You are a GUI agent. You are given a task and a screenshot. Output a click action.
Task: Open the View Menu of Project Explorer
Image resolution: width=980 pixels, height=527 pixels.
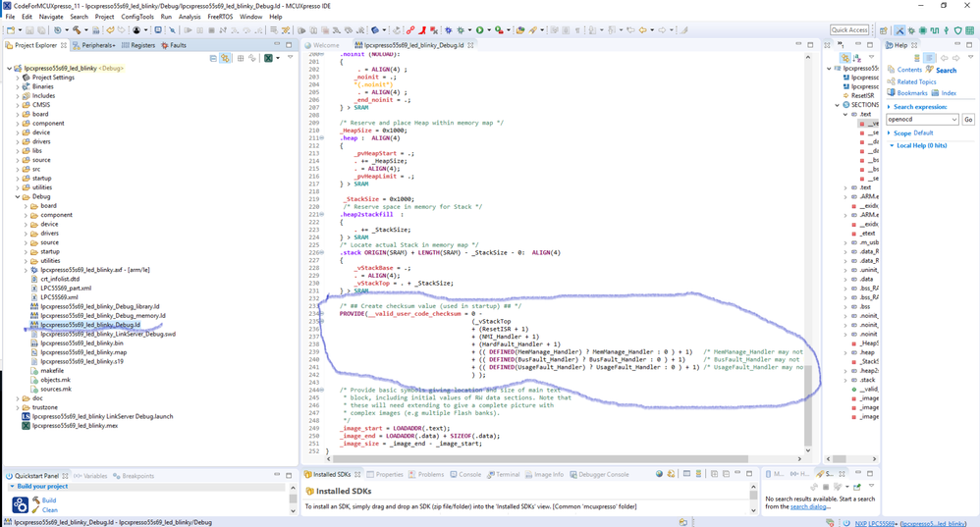coord(290,58)
